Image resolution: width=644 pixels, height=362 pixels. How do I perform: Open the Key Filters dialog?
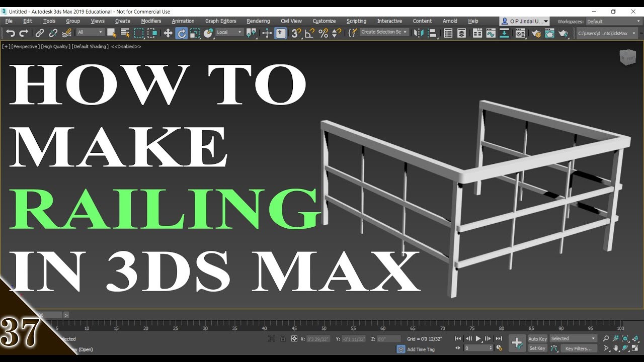pyautogui.click(x=578, y=348)
